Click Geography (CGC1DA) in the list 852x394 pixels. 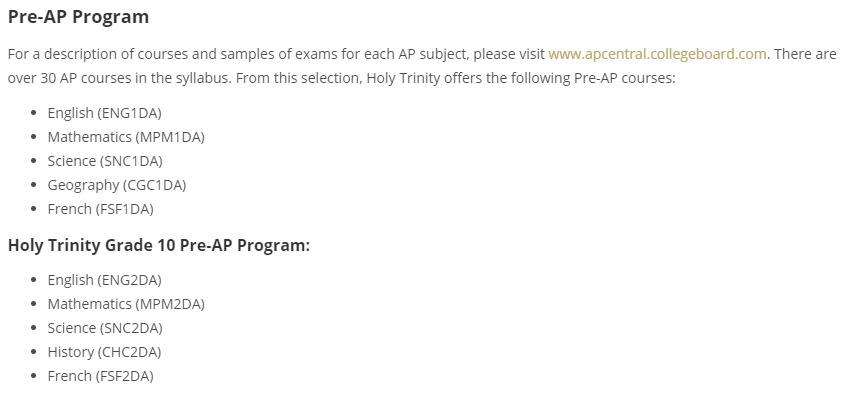coord(117,185)
